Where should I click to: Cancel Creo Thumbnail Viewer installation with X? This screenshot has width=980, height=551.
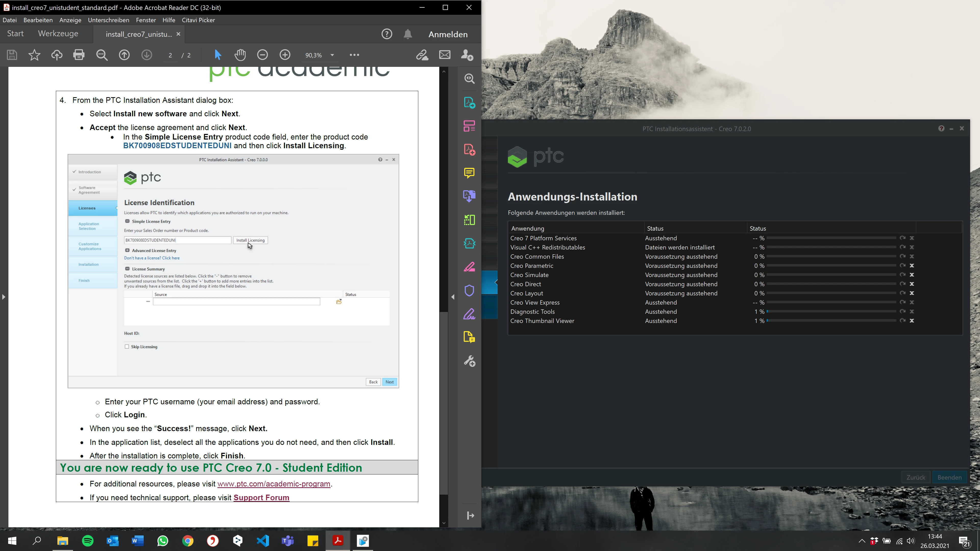pos(912,321)
